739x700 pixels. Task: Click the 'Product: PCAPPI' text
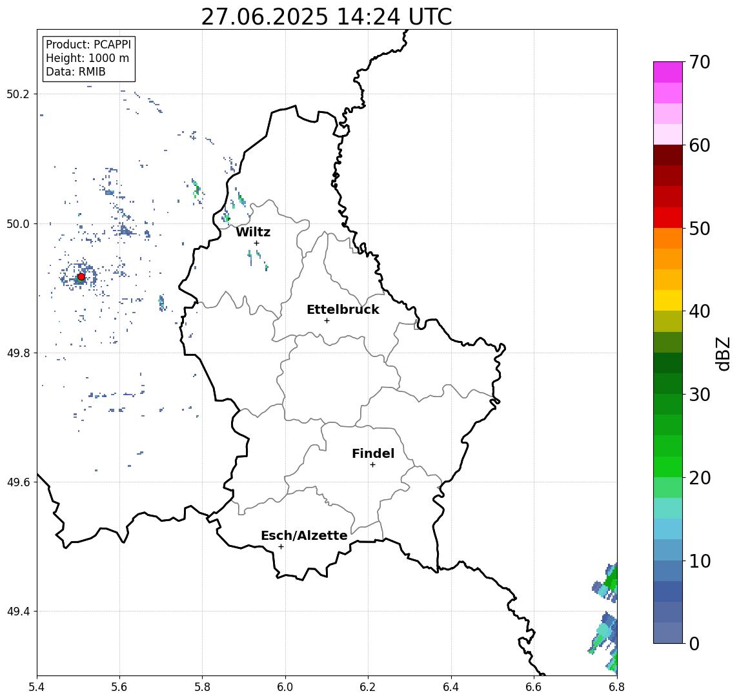point(88,45)
